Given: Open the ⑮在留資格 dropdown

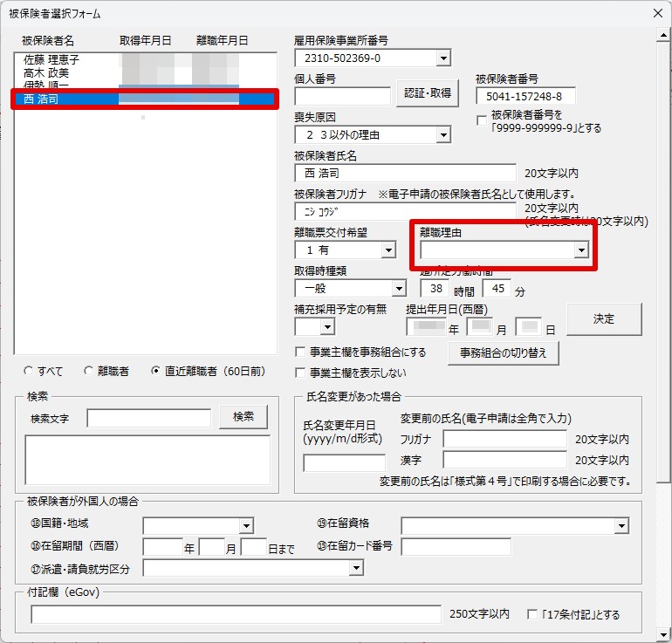Looking at the screenshot, I should point(621,525).
